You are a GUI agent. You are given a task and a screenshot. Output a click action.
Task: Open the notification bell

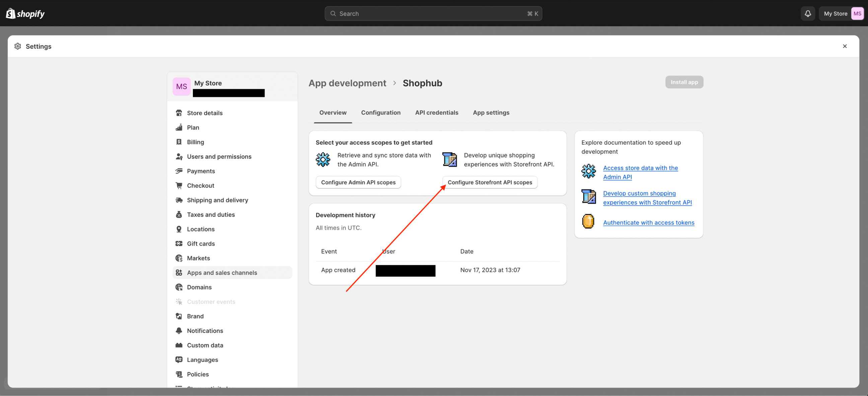pyautogui.click(x=807, y=13)
